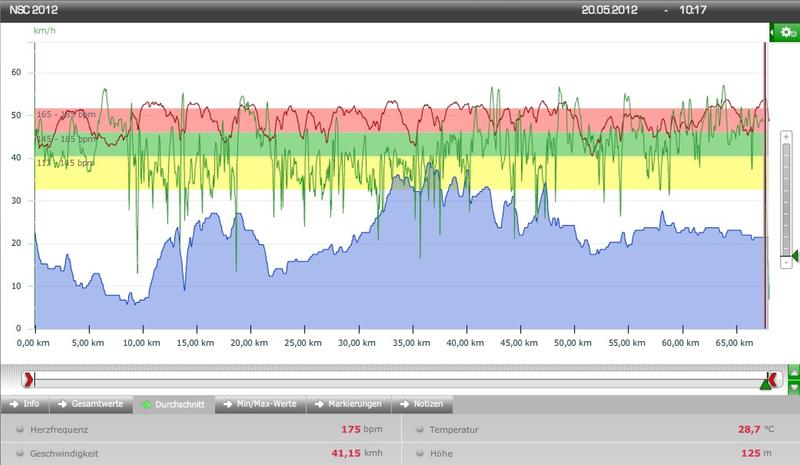Click the 0,00 km axis label
The height and width of the screenshot is (465, 800).
33,343
